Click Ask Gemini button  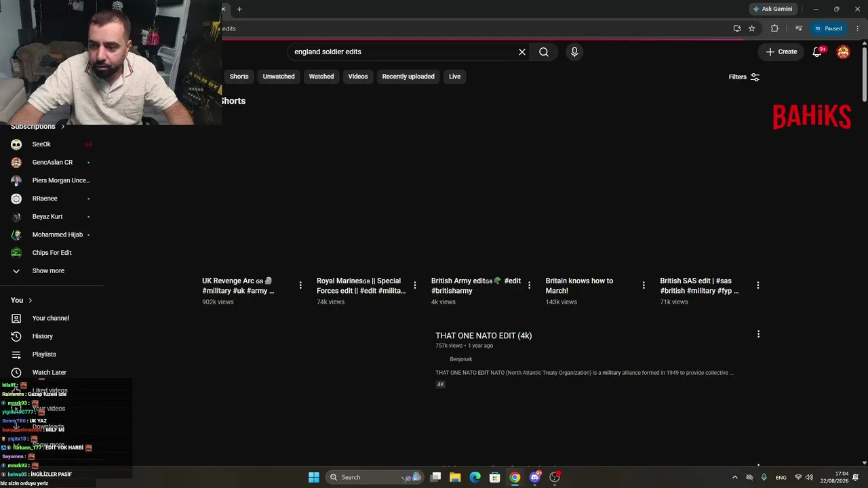point(772,9)
